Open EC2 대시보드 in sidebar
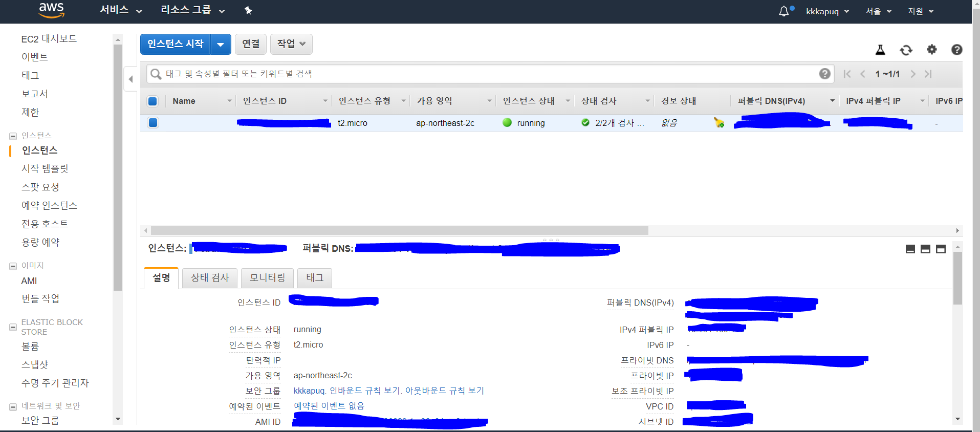The height and width of the screenshot is (432, 980). [49, 39]
